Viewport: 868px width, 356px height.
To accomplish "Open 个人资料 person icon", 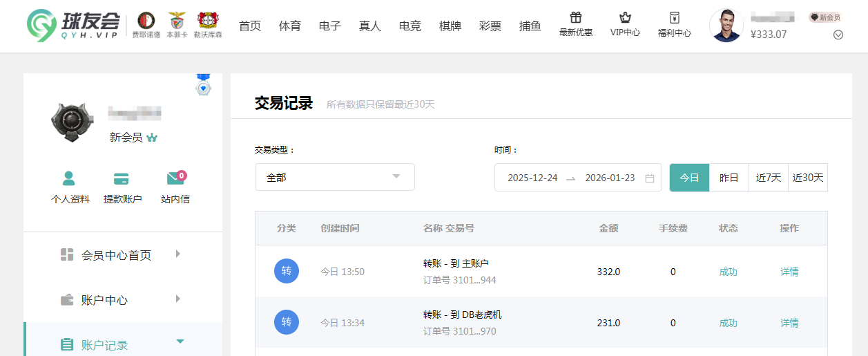I will 69,178.
